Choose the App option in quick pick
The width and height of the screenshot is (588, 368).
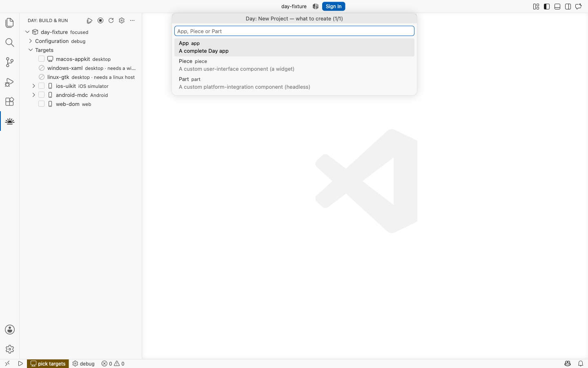294,47
